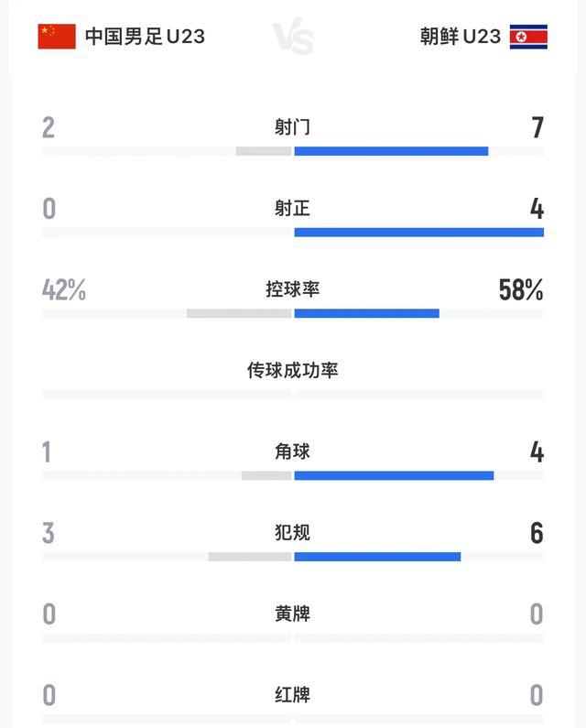Click the VS emblem between teams
This screenshot has height=728, width=586.
pos(293,38)
